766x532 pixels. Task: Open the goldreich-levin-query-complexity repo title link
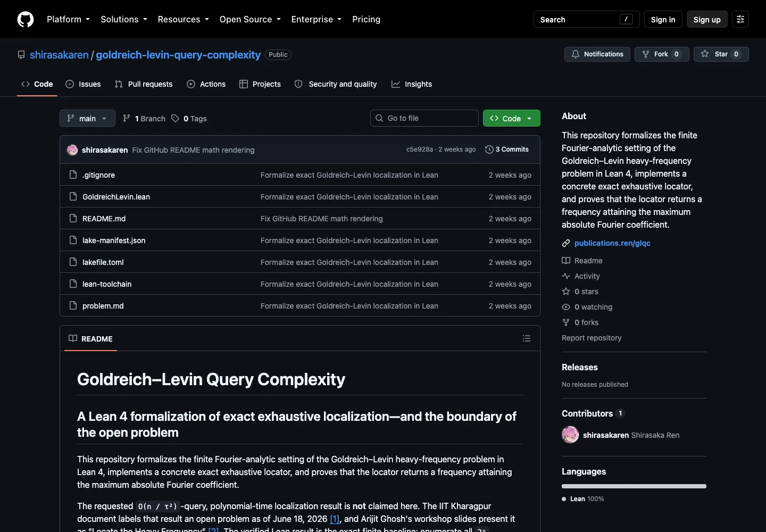point(178,55)
